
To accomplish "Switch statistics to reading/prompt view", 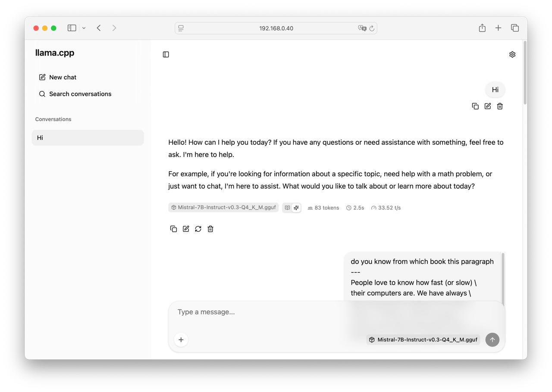I will [x=287, y=208].
